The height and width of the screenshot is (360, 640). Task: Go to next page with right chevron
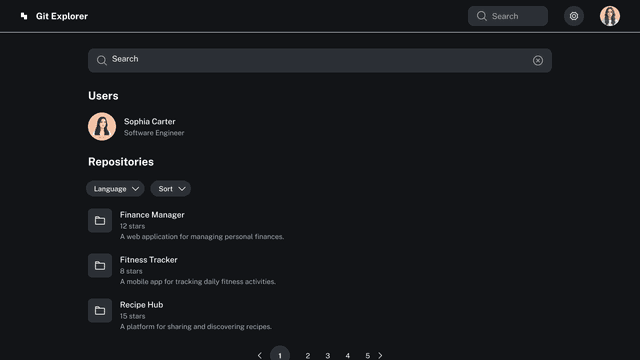point(380,356)
